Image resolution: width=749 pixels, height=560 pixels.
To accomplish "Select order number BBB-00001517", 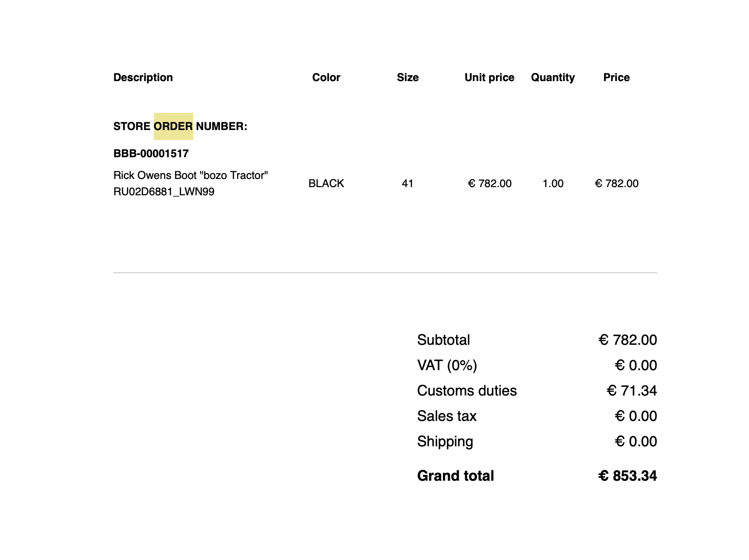I will pyautogui.click(x=151, y=154).
